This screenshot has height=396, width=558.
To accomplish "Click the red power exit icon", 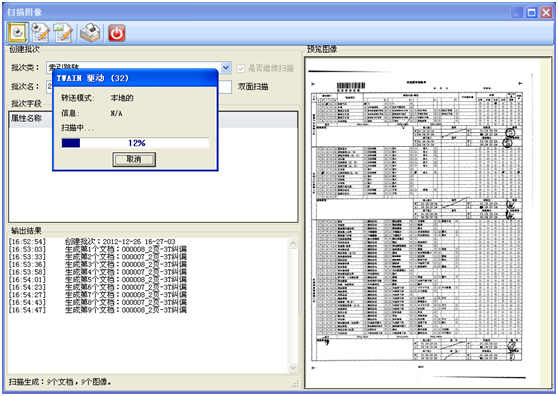I will coord(117,33).
